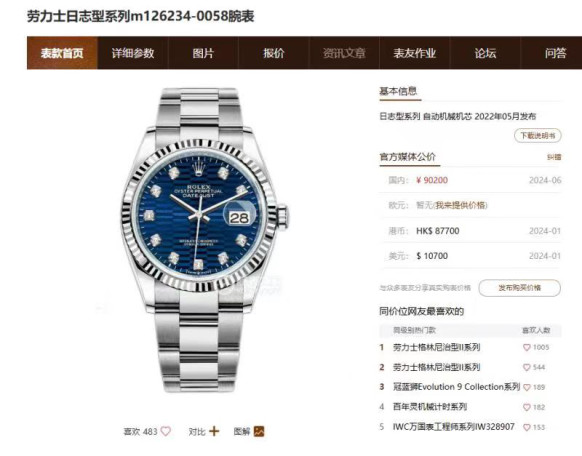Open the 图解 diagram icon
The height and width of the screenshot is (456, 582).
tap(259, 431)
